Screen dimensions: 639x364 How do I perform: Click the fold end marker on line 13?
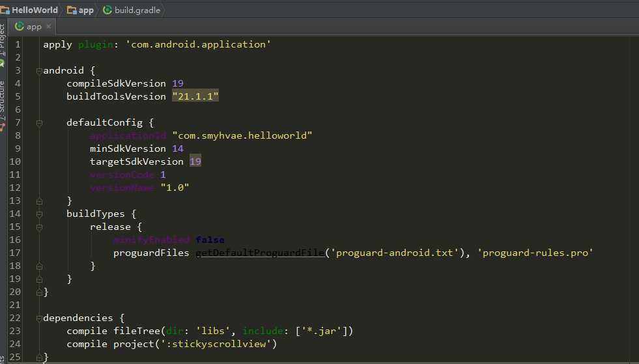click(39, 201)
